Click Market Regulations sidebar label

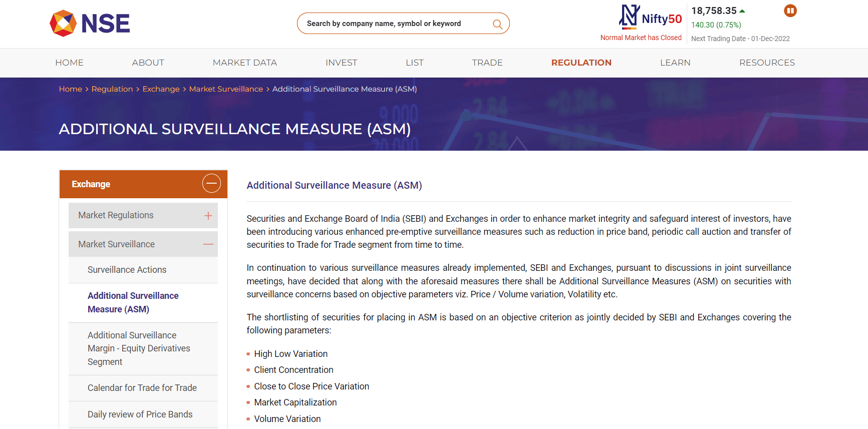116,215
